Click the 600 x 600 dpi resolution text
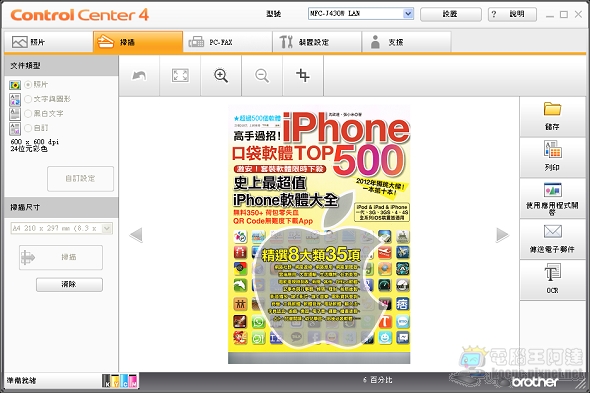The width and height of the screenshot is (590, 393). tap(35, 142)
